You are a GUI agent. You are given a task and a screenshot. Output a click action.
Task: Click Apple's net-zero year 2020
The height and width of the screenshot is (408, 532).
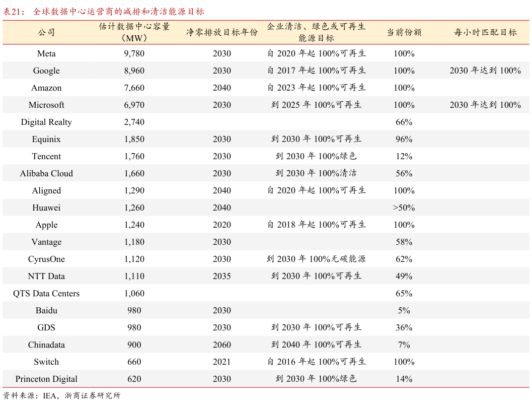pos(222,225)
